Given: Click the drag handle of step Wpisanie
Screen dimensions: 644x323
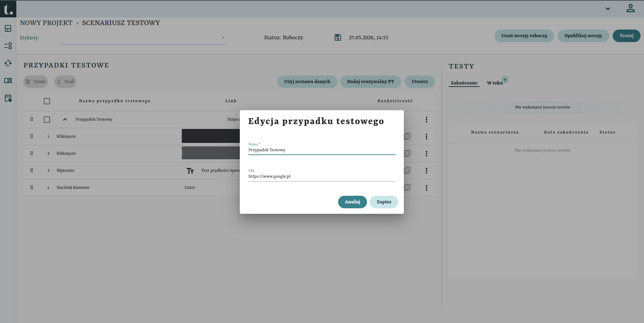Looking at the screenshot, I should click(x=32, y=170).
